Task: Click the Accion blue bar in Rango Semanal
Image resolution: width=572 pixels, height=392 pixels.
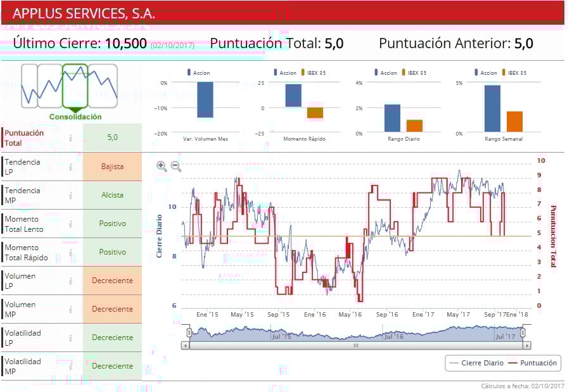Action: click(x=492, y=108)
